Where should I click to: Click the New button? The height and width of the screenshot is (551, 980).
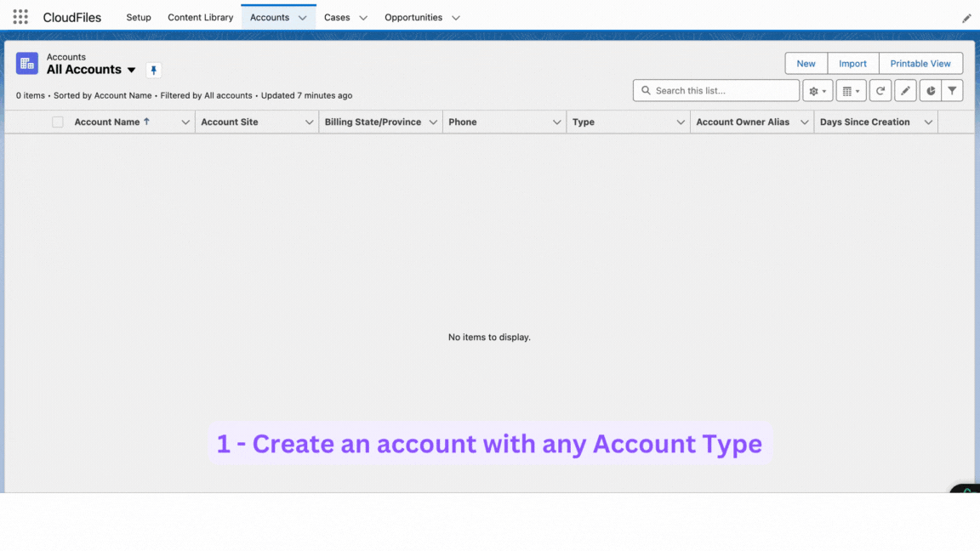coord(805,63)
